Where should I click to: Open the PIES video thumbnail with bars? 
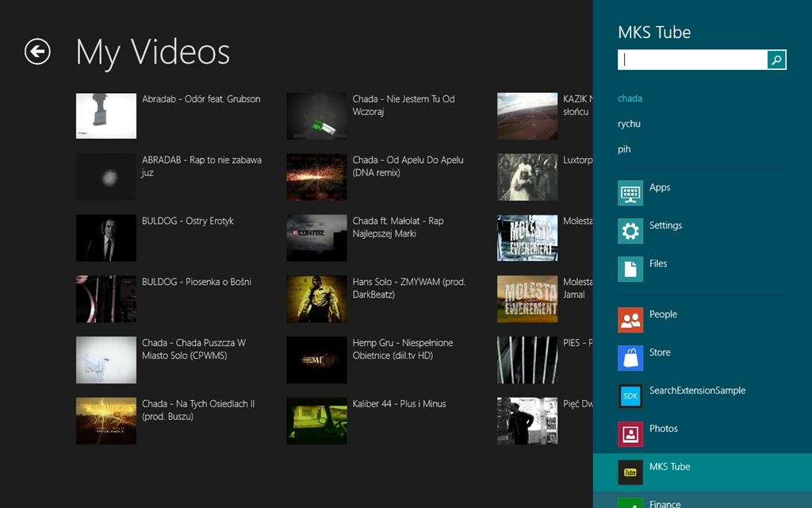pyautogui.click(x=527, y=360)
